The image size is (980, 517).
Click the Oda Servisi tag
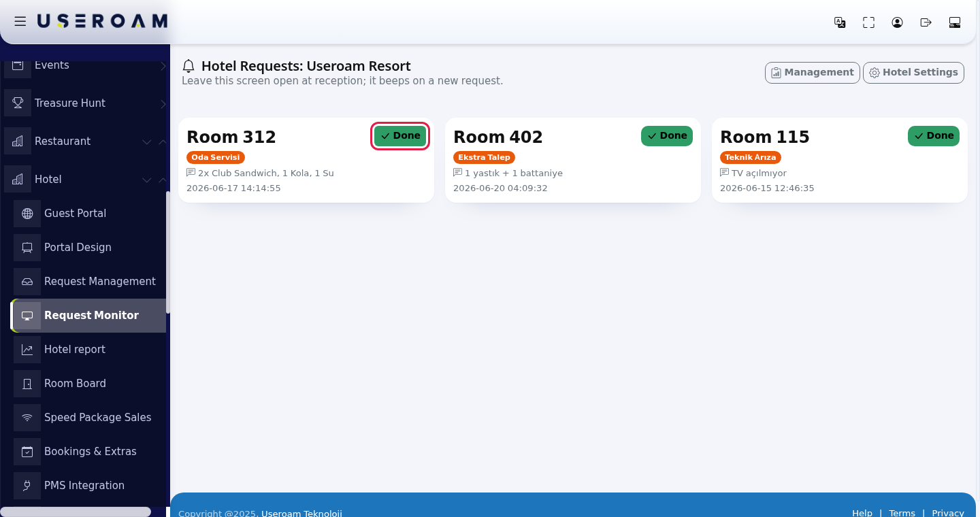point(216,157)
